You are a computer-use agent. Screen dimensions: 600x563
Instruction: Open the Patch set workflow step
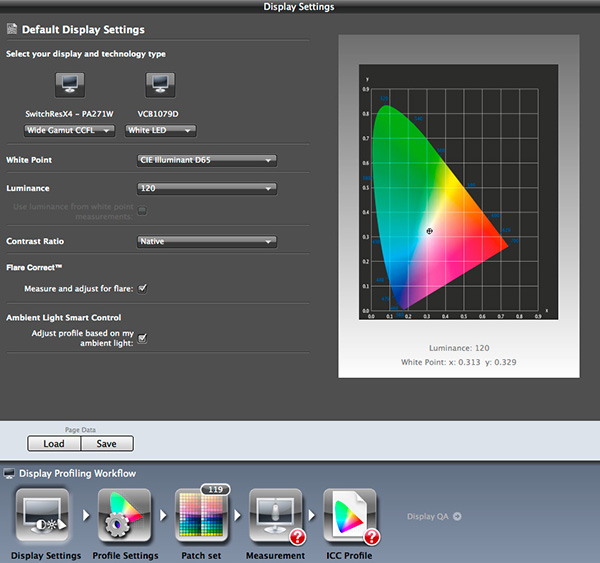(203, 515)
